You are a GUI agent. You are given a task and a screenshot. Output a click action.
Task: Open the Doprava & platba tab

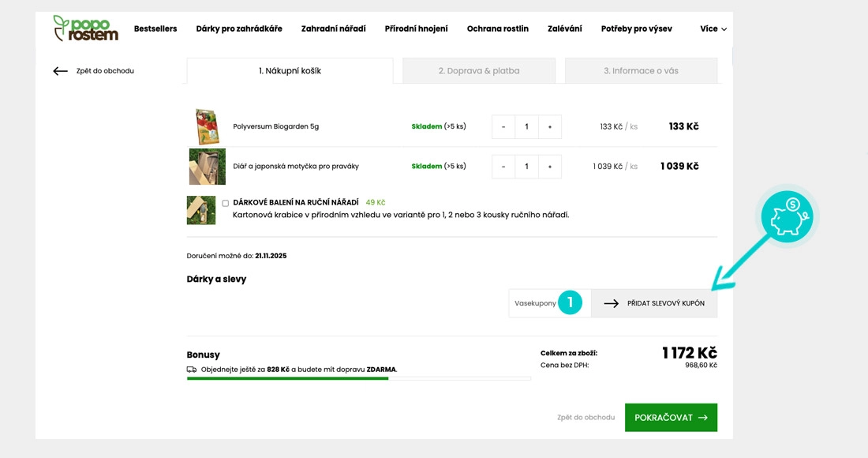point(479,71)
